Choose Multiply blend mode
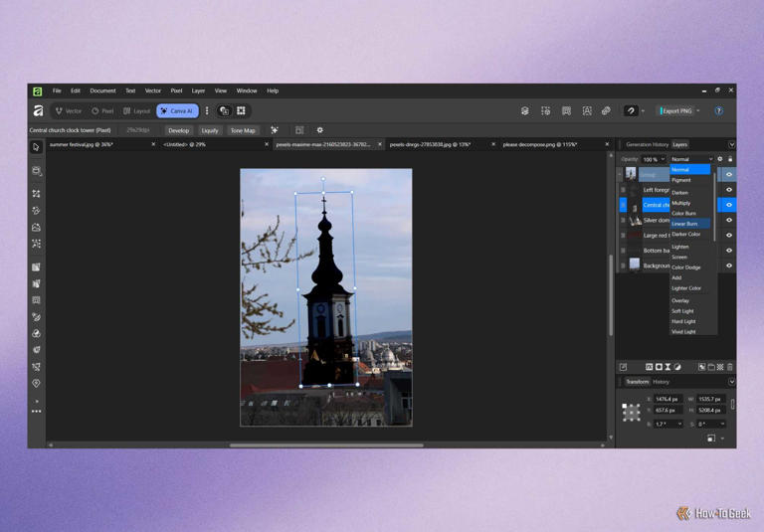 pos(681,203)
